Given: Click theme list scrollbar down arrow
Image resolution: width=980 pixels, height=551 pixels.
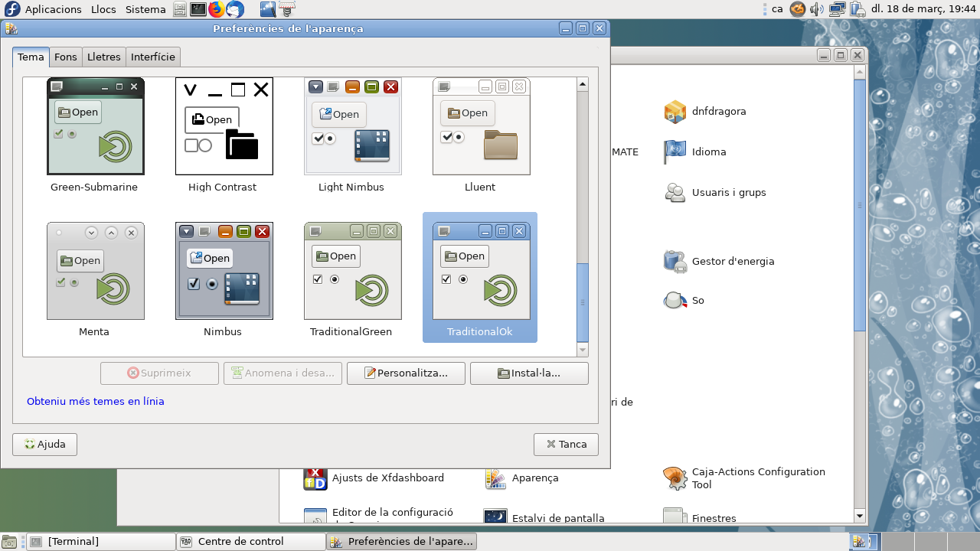Looking at the screenshot, I should click(583, 350).
